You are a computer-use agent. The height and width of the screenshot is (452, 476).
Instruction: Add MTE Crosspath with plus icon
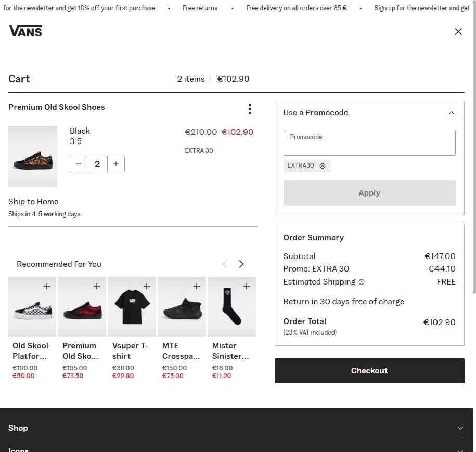[197, 286]
